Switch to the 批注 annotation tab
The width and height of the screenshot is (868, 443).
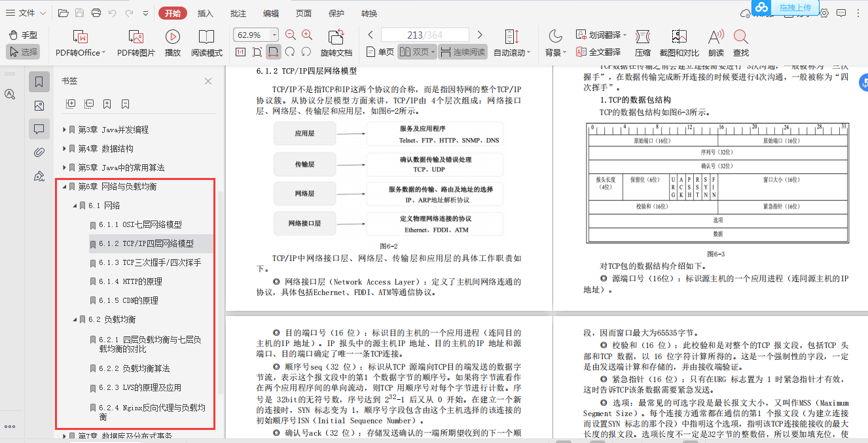point(238,12)
